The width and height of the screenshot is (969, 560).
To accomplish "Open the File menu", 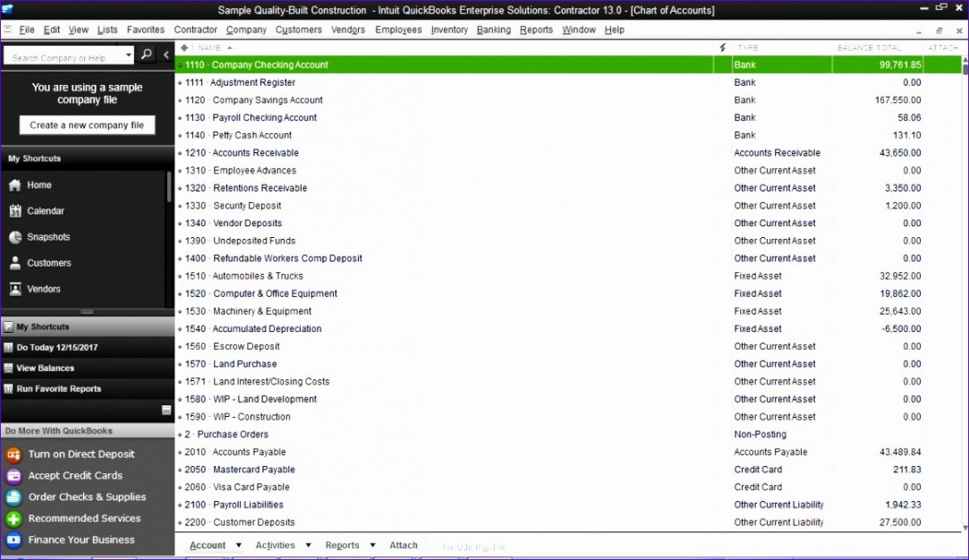I will (27, 30).
